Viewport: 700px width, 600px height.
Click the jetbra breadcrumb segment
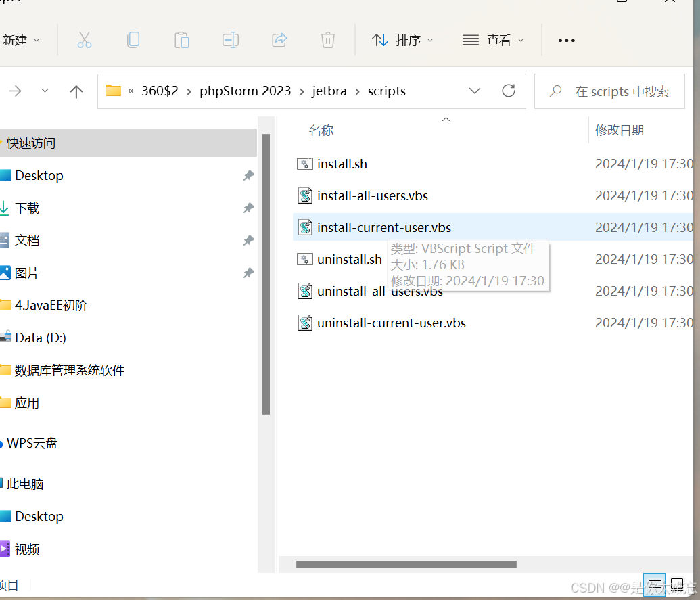click(329, 91)
